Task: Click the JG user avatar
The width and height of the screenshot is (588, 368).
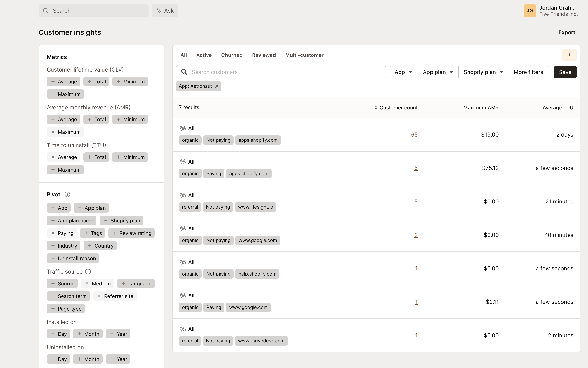Action: pyautogui.click(x=530, y=11)
